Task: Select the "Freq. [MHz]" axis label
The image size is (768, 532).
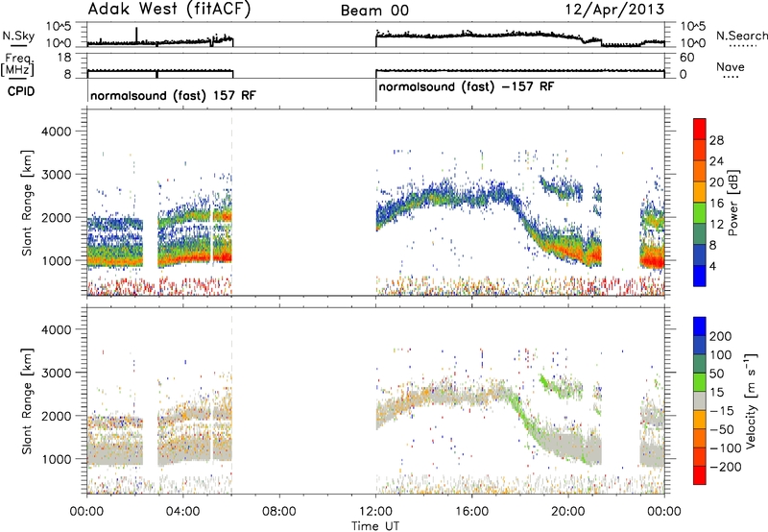Action: 17,65
